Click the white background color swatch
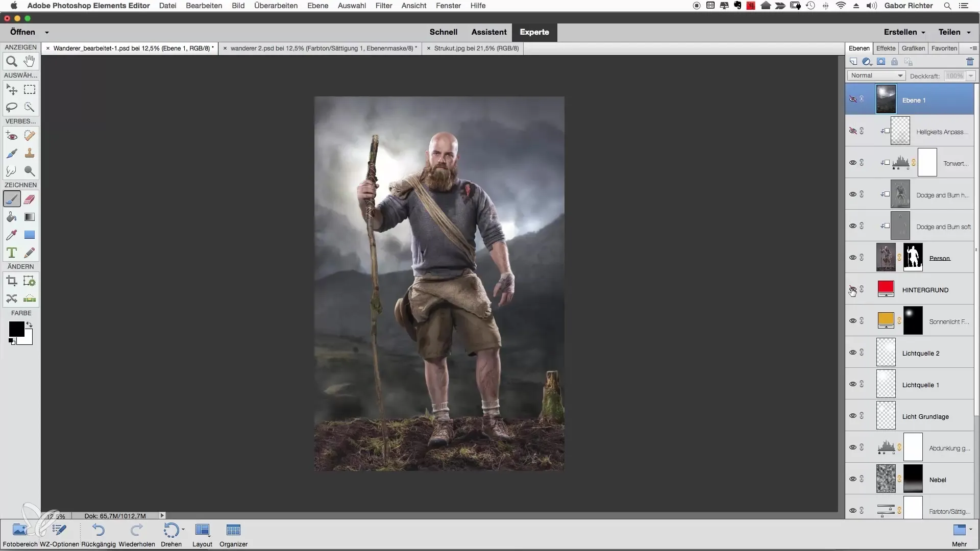 point(28,340)
